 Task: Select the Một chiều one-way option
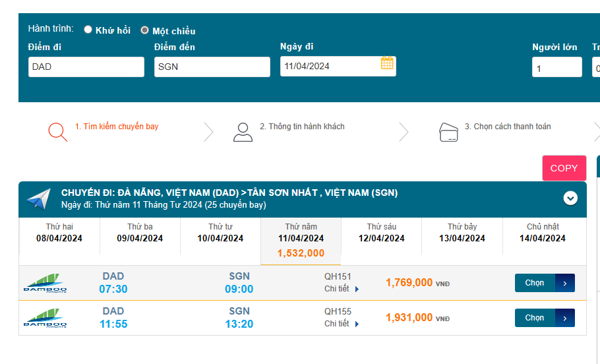click(x=145, y=30)
